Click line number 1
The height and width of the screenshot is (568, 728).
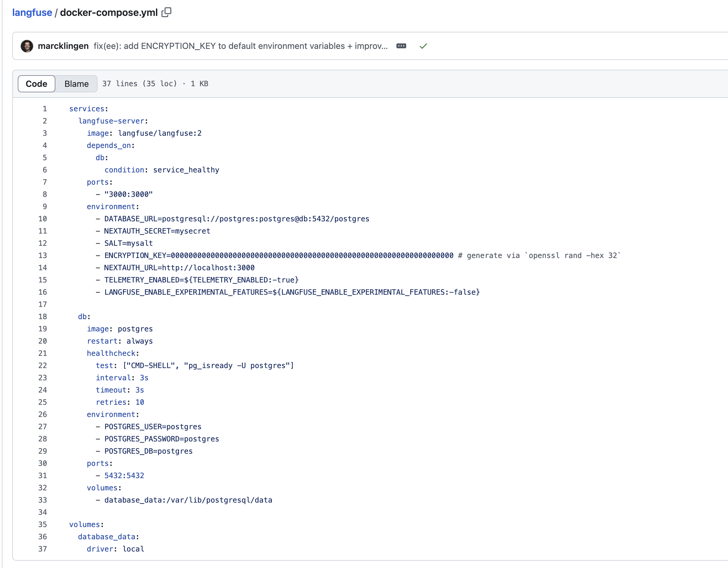pyautogui.click(x=45, y=109)
